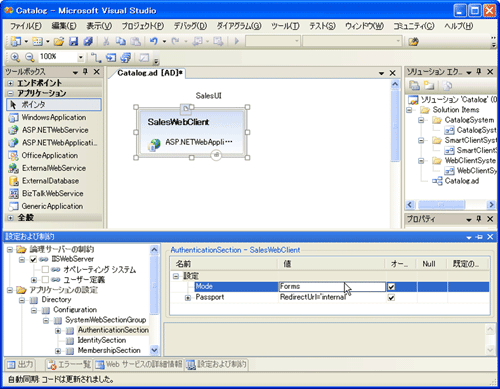Click the Null column header
The image size is (500, 389).
tap(432, 264)
